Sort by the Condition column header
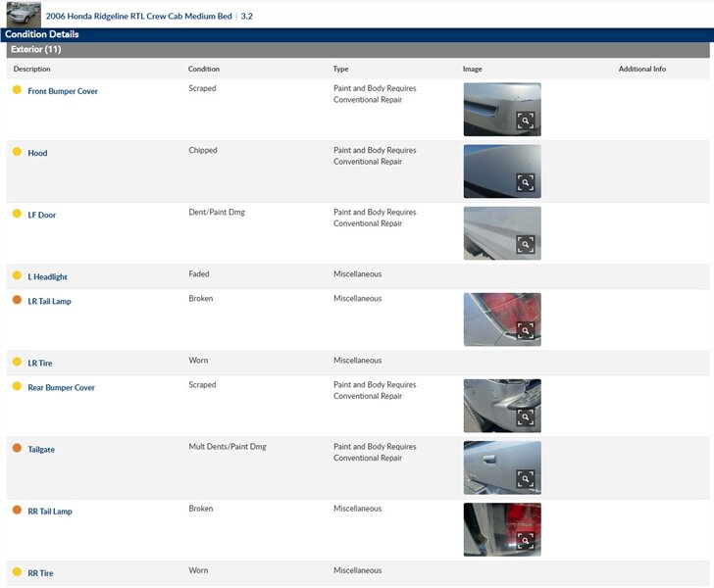Image resolution: width=714 pixels, height=588 pixels. pyautogui.click(x=204, y=70)
